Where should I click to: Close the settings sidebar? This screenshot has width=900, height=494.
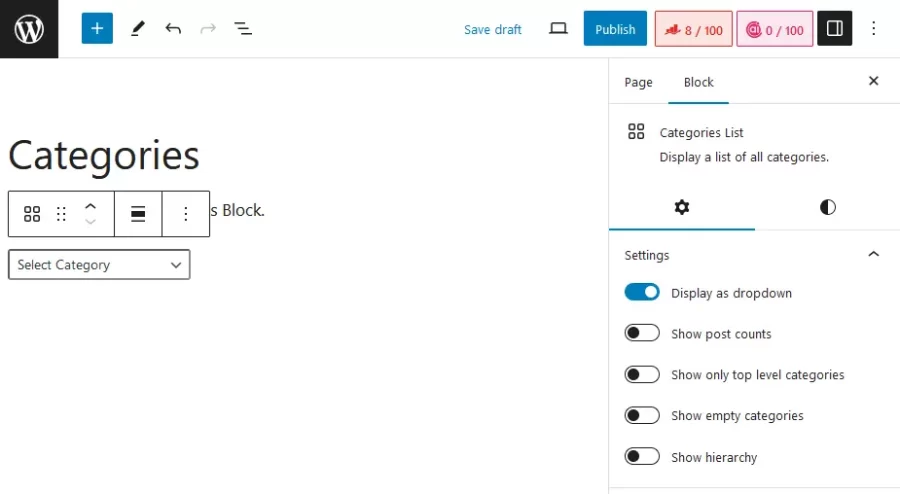(x=874, y=81)
